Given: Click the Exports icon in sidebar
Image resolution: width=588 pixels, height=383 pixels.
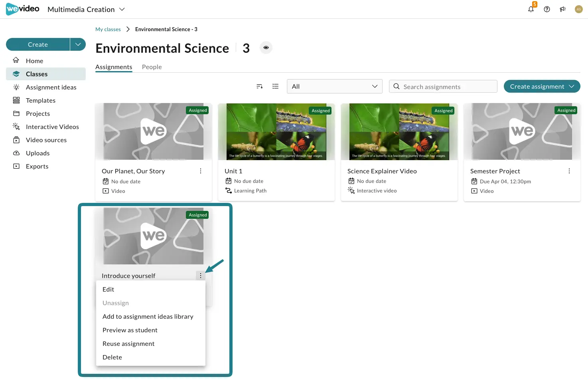Looking at the screenshot, I should tap(16, 166).
